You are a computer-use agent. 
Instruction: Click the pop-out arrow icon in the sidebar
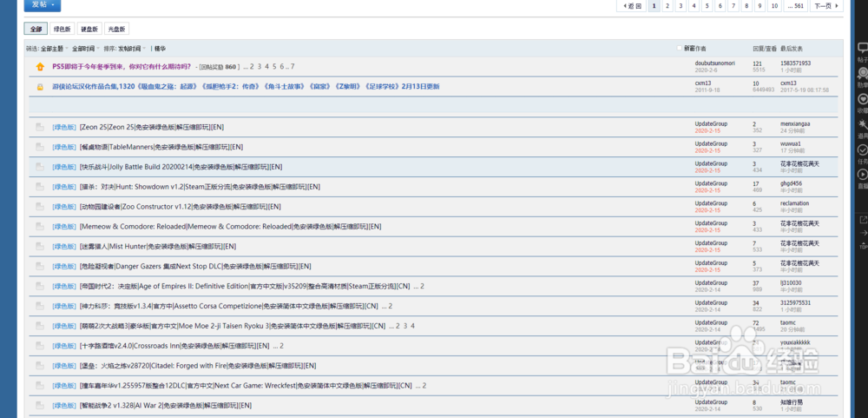863,220
